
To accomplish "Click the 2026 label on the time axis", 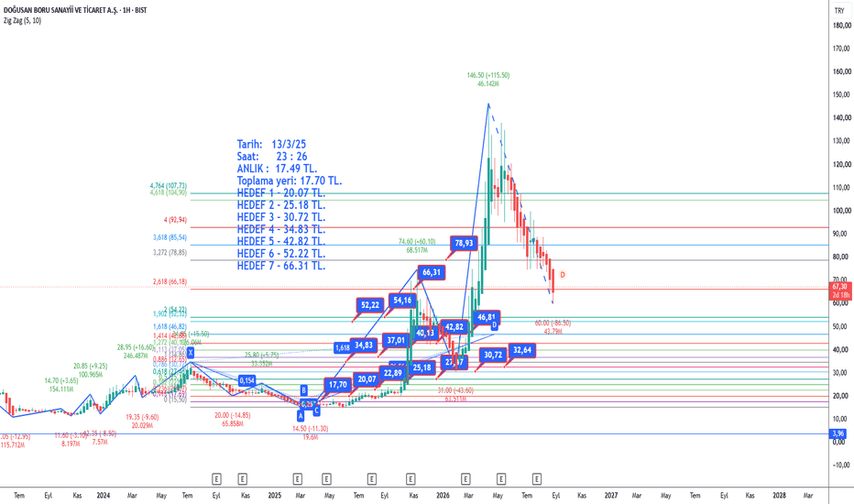I will 443,495.
